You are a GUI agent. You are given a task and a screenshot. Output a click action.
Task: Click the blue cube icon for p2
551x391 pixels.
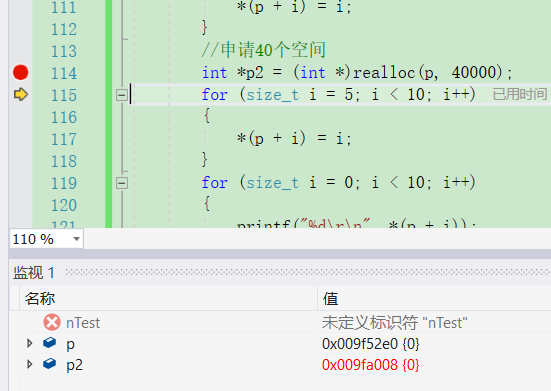click(x=50, y=364)
